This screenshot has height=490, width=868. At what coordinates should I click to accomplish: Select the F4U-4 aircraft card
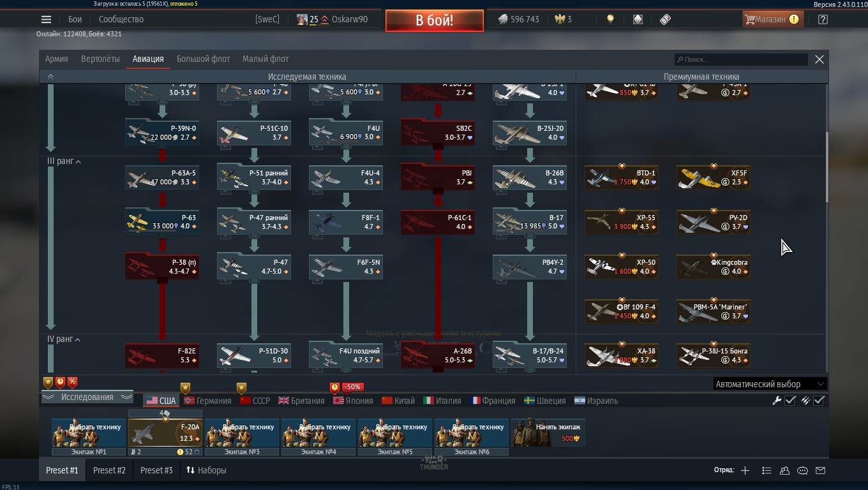tap(346, 177)
